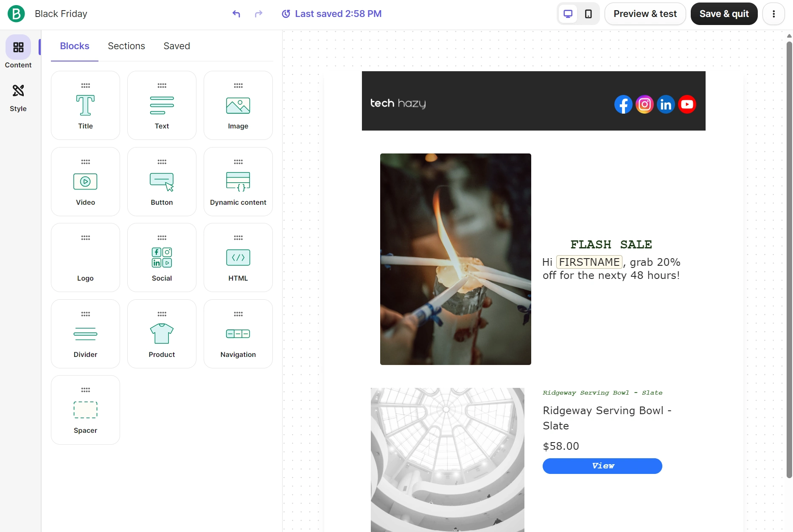Select the Dynamic content block
The height and width of the screenshot is (532, 793).
point(238,181)
